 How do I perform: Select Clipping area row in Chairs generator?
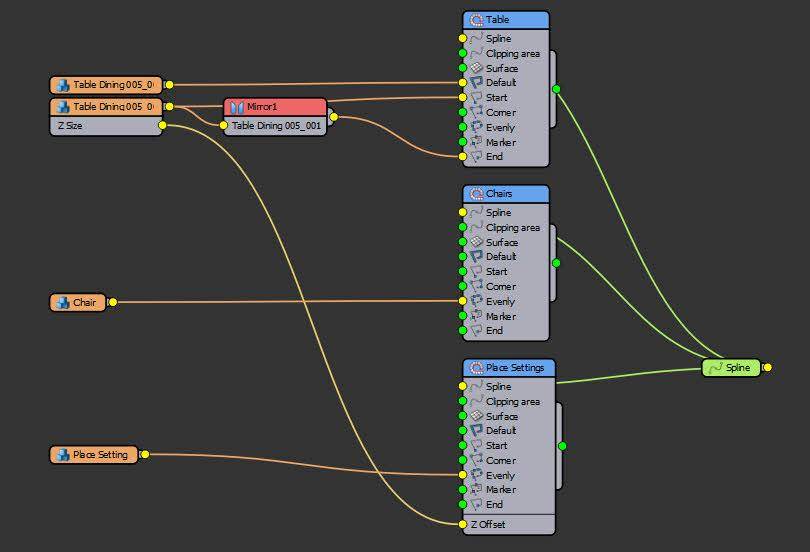512,228
